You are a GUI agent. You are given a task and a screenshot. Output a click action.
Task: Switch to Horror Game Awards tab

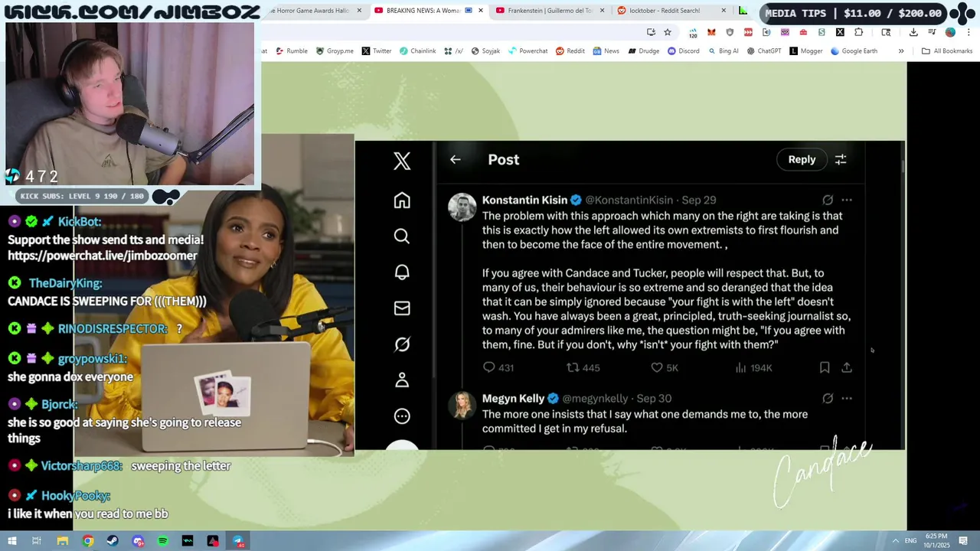312,11
